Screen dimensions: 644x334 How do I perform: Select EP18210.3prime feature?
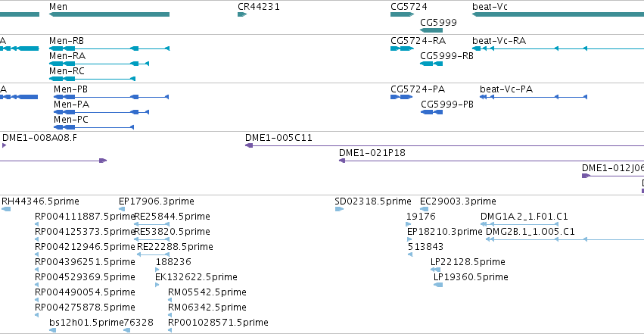click(x=409, y=239)
